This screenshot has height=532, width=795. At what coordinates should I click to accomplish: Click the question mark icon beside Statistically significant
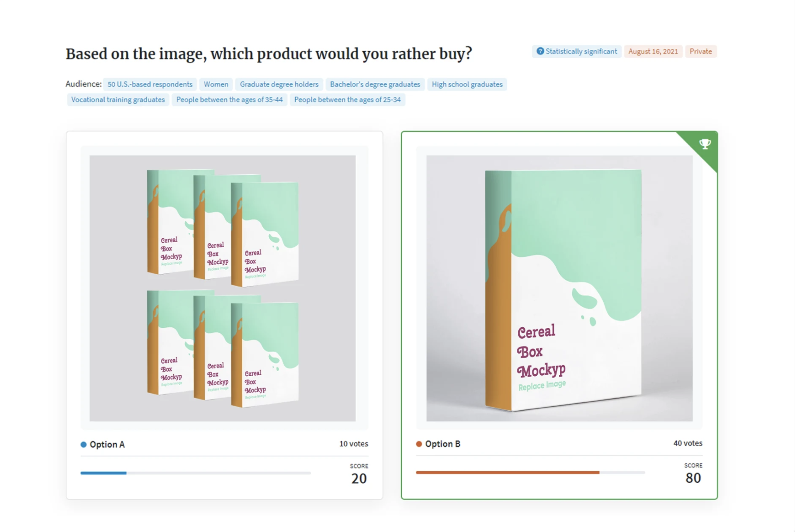(x=540, y=51)
